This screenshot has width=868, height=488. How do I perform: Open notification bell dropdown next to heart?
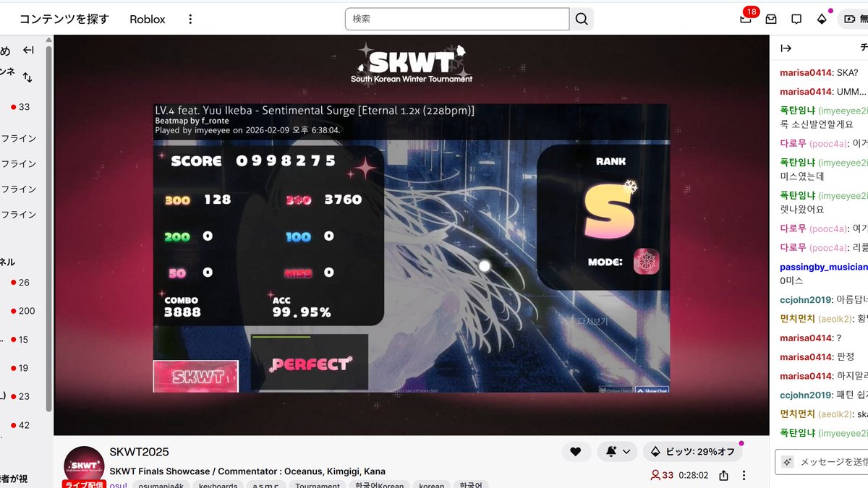618,452
